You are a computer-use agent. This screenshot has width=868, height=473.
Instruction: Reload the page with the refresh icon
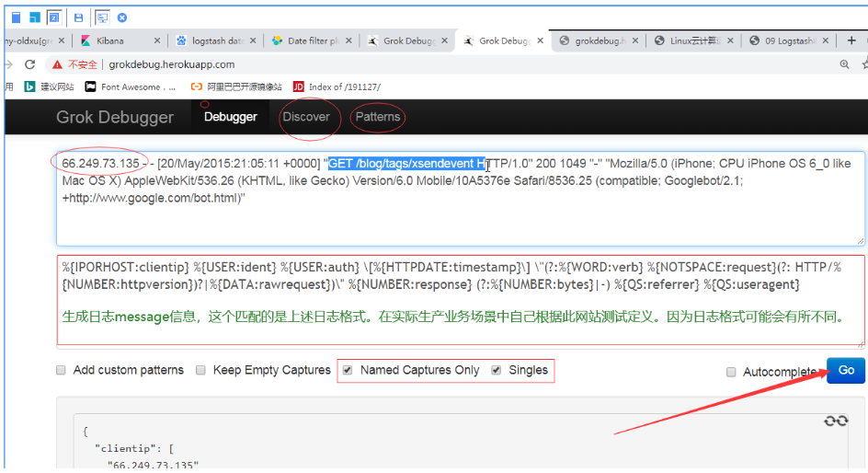30,64
